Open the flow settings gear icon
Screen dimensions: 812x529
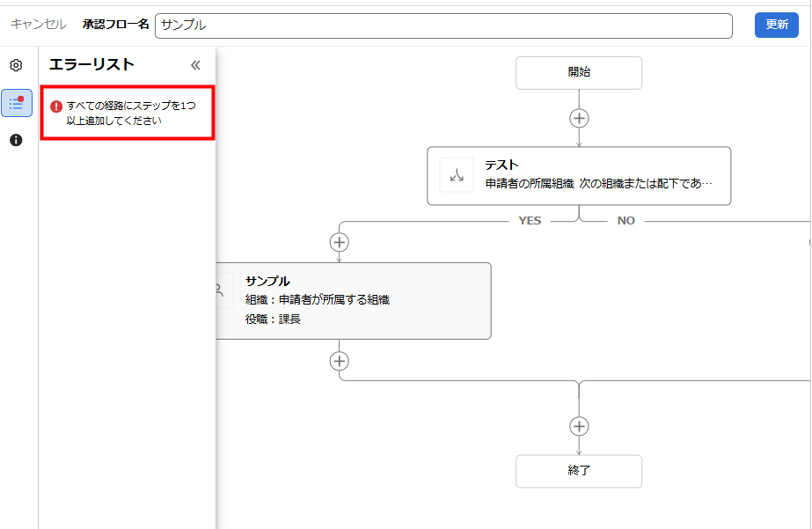tap(16, 65)
